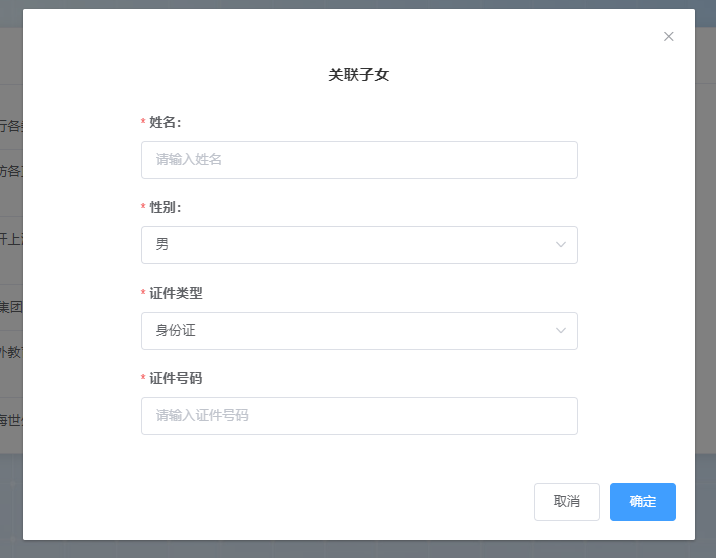Viewport: 716px width, 558px height.
Task: Click the red asterisk beside 姓名
Action: [143, 121]
